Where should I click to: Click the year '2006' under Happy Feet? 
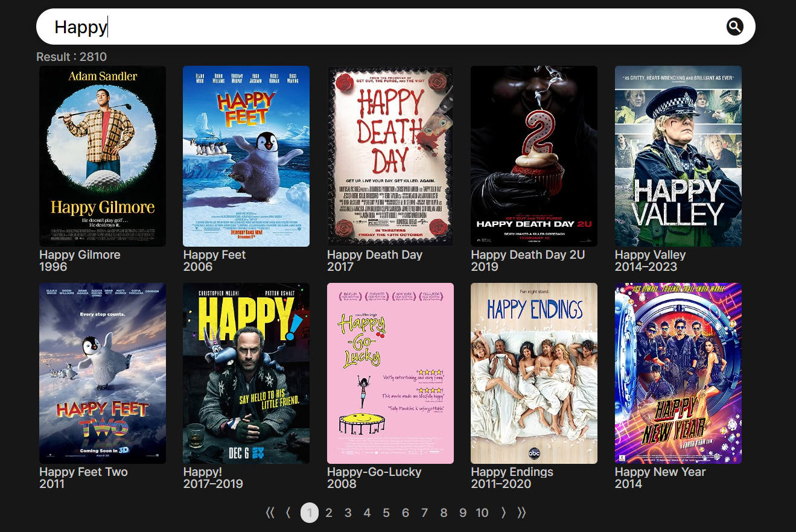pos(198,267)
